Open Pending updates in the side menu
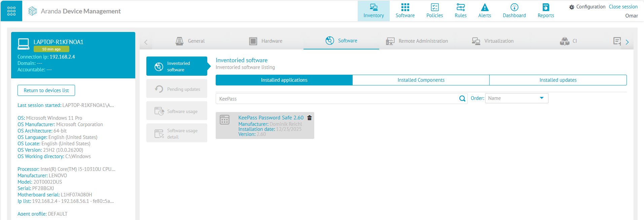The image size is (644, 220). click(177, 89)
